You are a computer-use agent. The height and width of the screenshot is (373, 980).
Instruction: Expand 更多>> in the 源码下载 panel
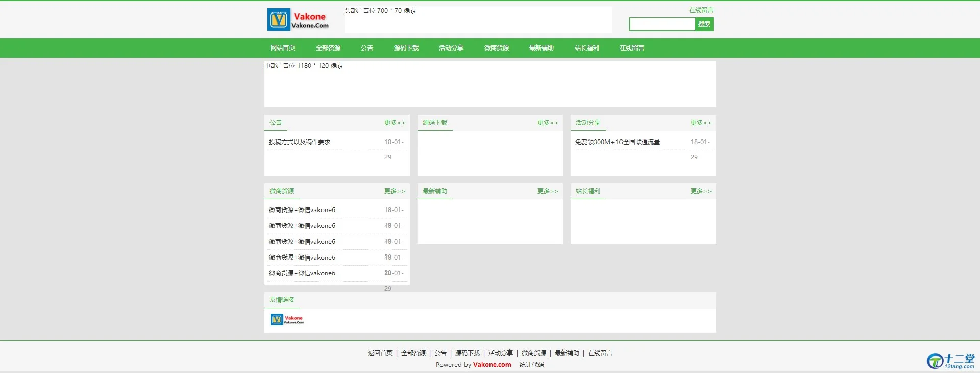pos(547,123)
